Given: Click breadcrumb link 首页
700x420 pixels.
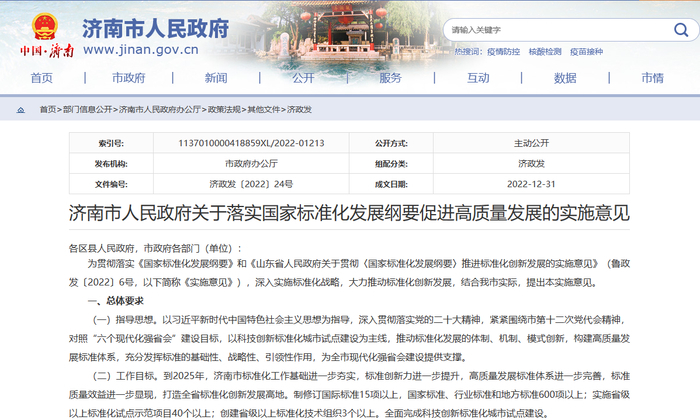Looking at the screenshot, I should 48,109.
